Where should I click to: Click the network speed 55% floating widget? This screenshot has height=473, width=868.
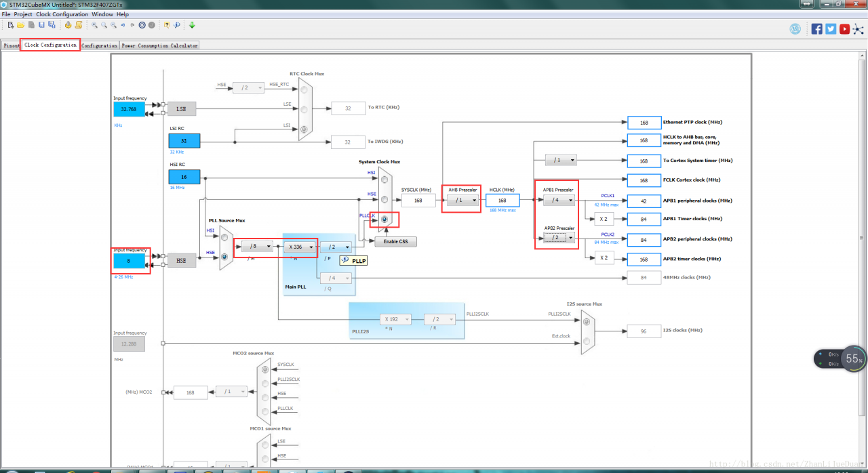840,358
